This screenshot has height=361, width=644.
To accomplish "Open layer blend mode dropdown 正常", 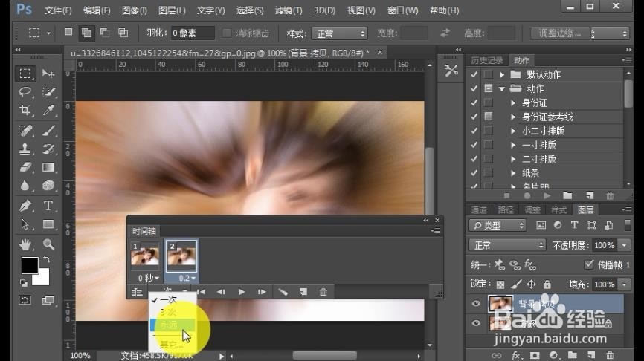I will (507, 245).
